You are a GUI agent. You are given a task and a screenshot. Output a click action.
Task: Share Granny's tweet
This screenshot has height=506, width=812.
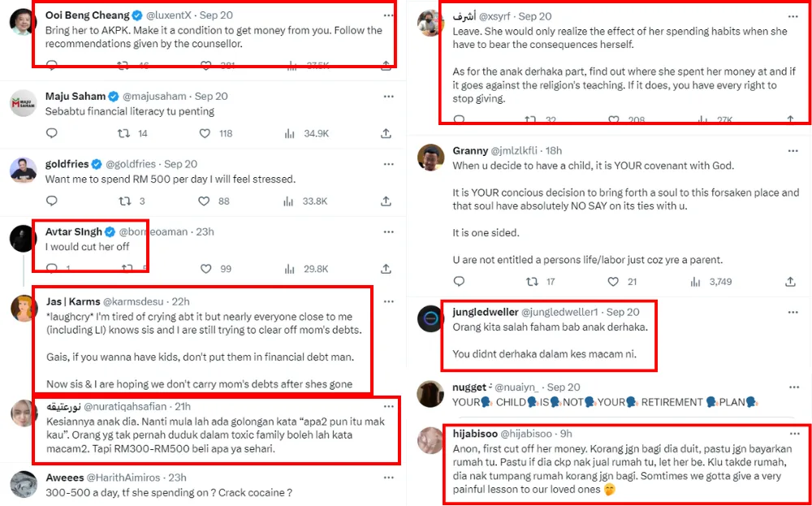(x=790, y=282)
